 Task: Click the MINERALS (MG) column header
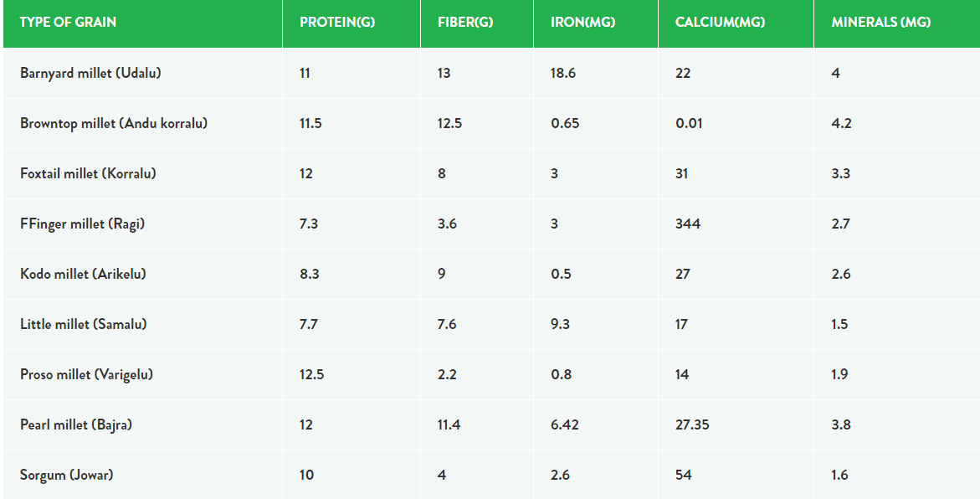point(897,23)
